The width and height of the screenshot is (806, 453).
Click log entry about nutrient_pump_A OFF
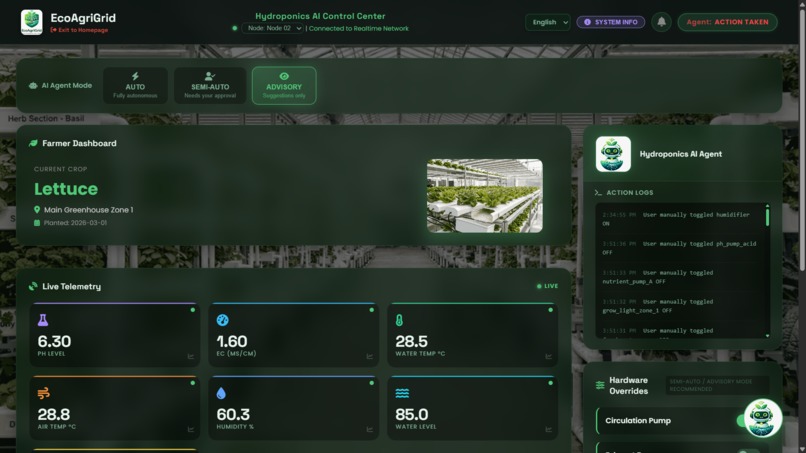point(679,277)
